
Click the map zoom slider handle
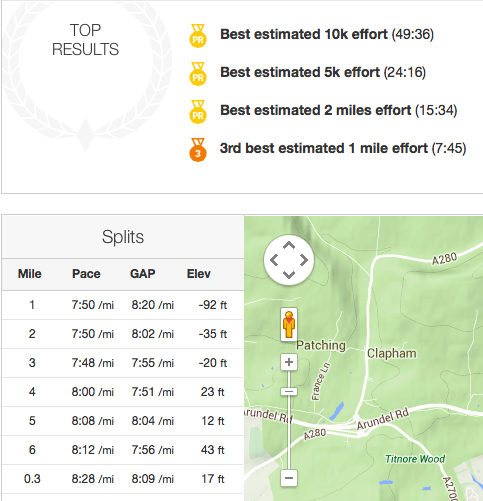coord(289,391)
